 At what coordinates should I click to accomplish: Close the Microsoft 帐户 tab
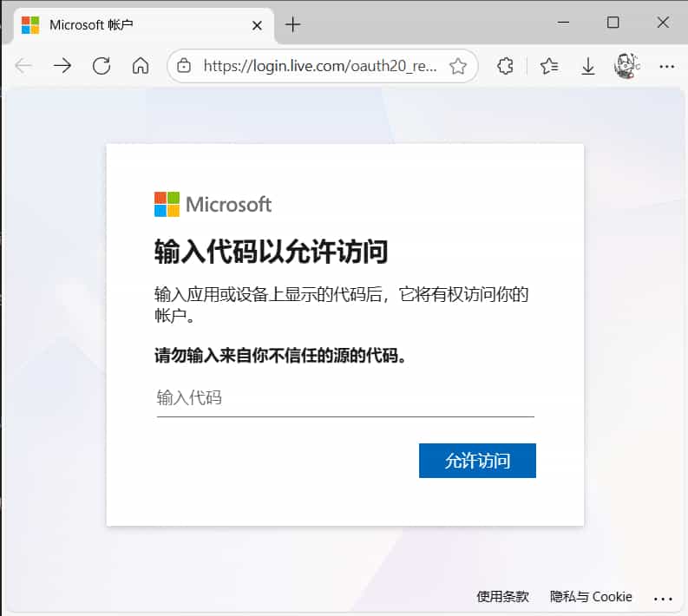click(x=257, y=25)
